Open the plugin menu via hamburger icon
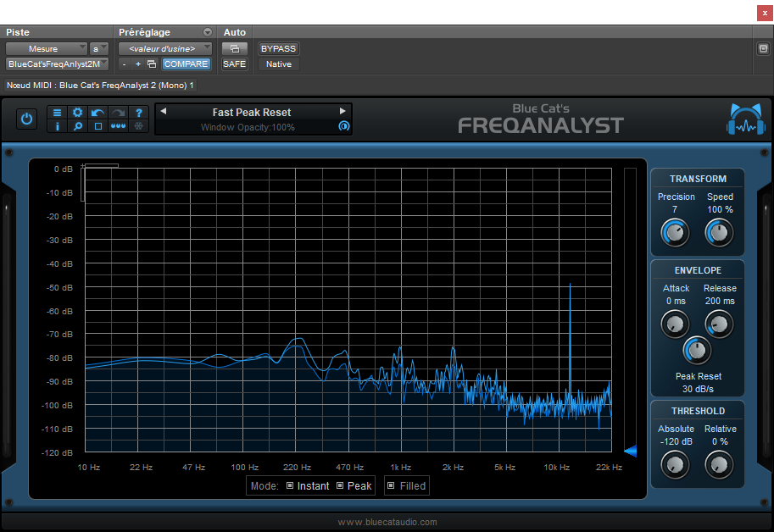Image resolution: width=774 pixels, height=532 pixels. coord(58,113)
